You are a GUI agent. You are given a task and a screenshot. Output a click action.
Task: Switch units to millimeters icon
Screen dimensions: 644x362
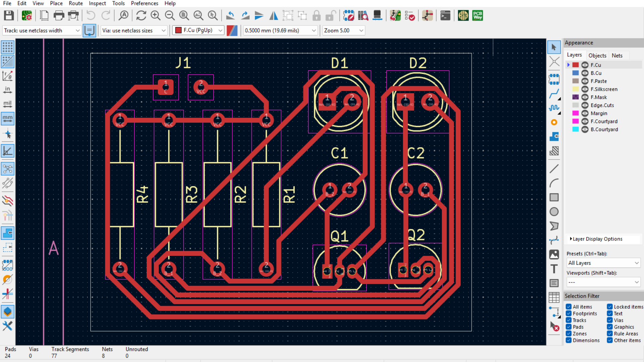coord(7,119)
